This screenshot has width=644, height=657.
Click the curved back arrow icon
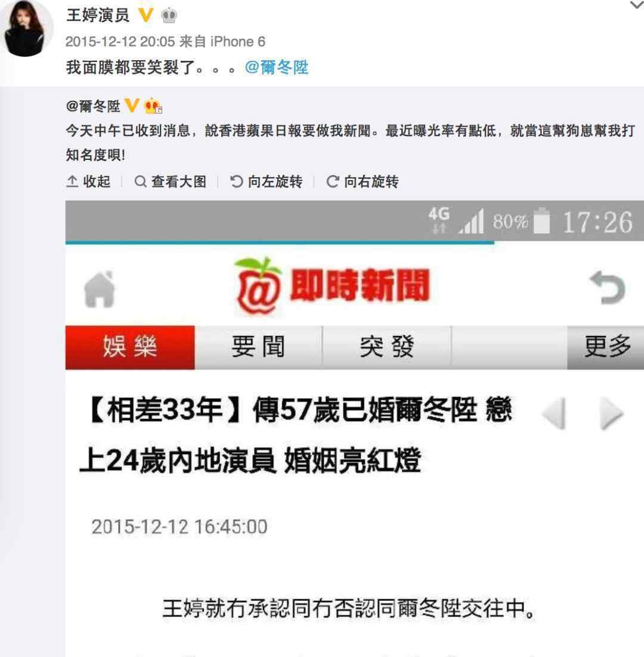(608, 287)
